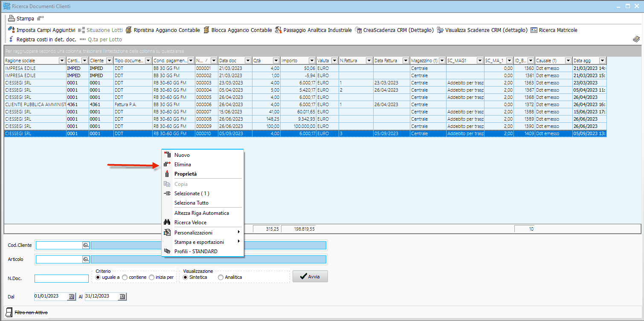Select Analitica visualizzazione radio button

tap(220, 277)
